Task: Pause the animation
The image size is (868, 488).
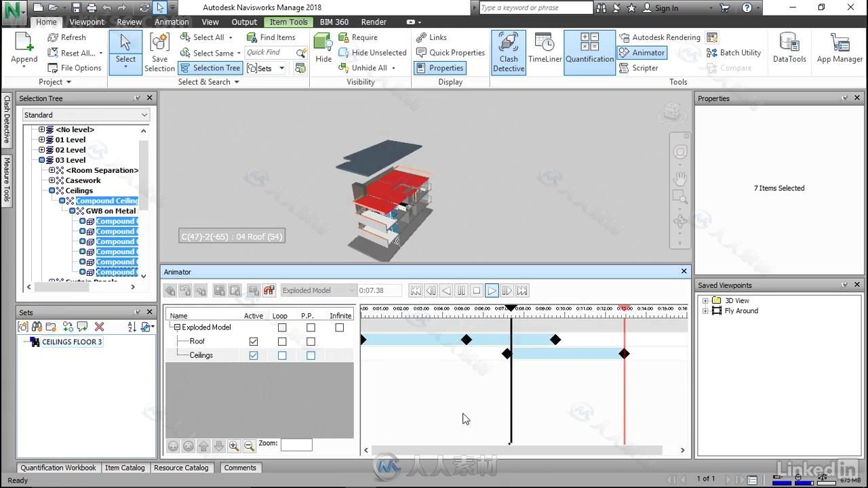Action: [462, 290]
